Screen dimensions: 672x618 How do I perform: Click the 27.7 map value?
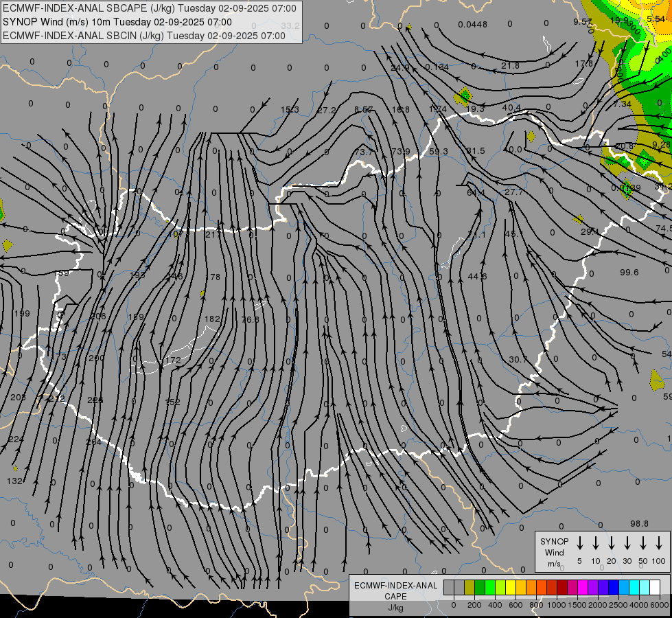pyautogui.click(x=513, y=192)
